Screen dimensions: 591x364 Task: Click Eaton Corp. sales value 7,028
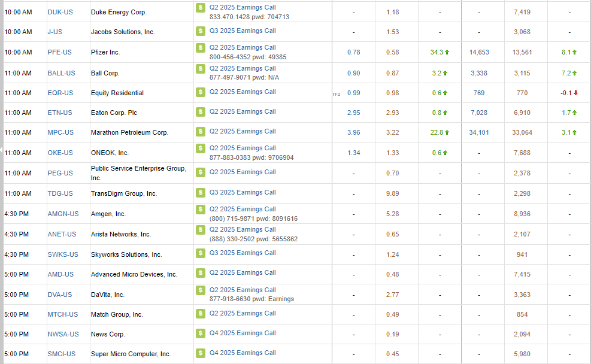point(479,113)
